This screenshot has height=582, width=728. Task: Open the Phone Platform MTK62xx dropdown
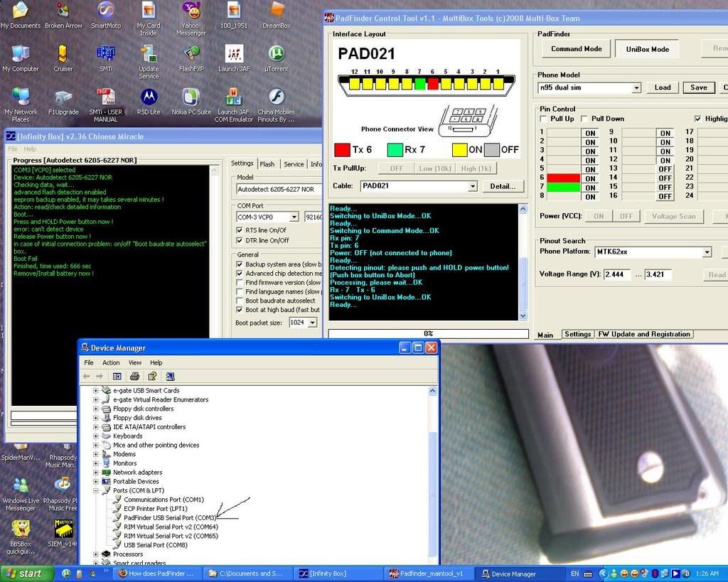(707, 252)
